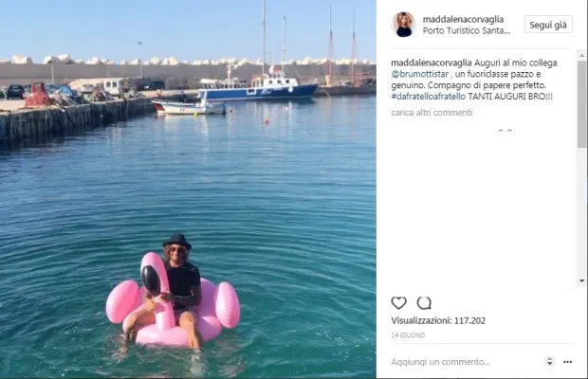
Task: Open the @brumottistar mention link
Action: (x=419, y=74)
